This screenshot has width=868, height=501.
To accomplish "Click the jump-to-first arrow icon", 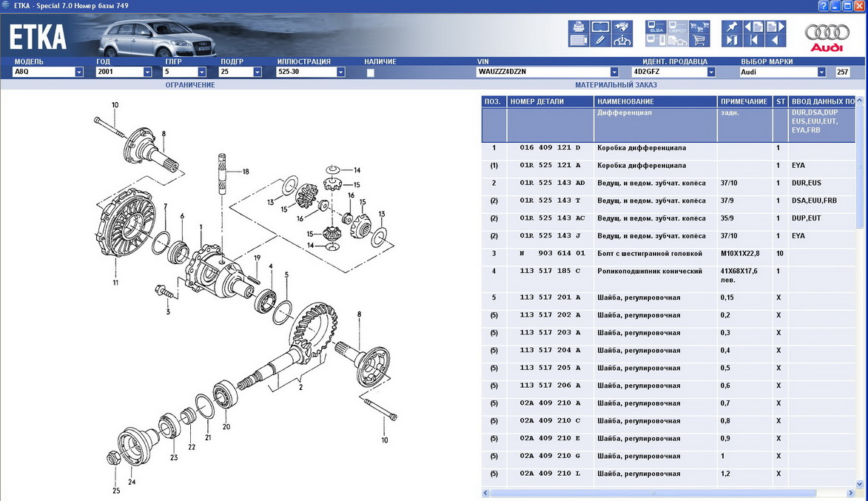I will click(x=754, y=41).
